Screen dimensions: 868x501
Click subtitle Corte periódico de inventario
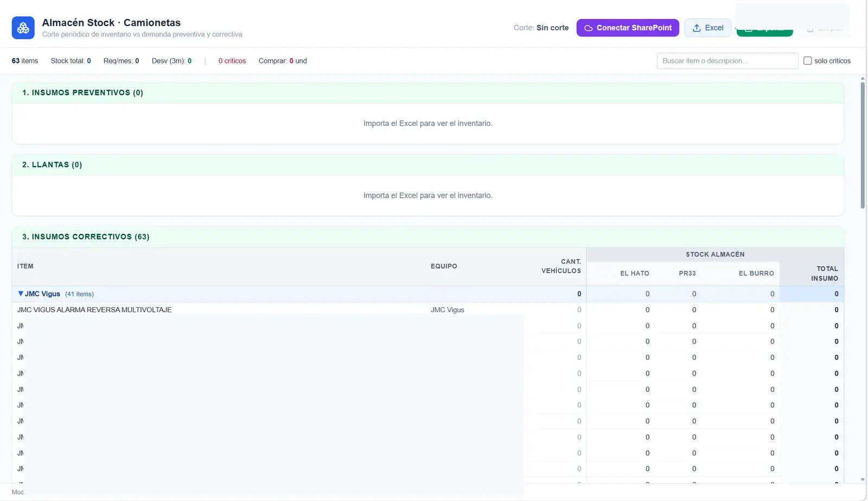[142, 34]
